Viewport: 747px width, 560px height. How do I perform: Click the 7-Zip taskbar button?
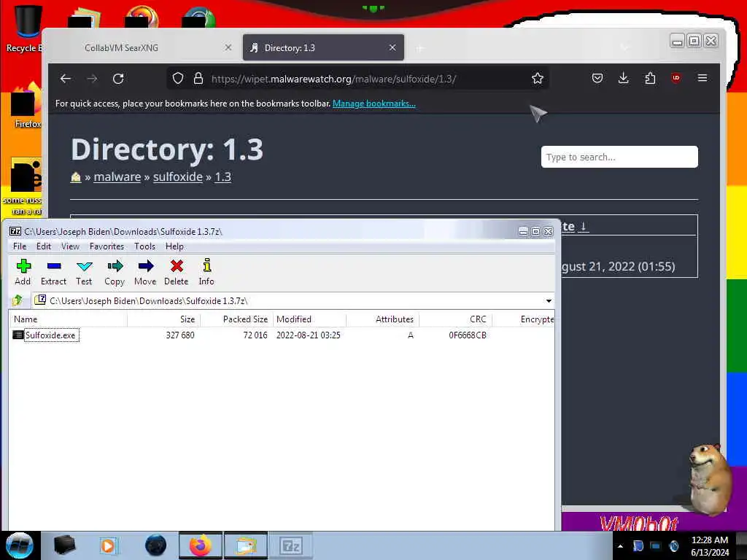point(290,545)
